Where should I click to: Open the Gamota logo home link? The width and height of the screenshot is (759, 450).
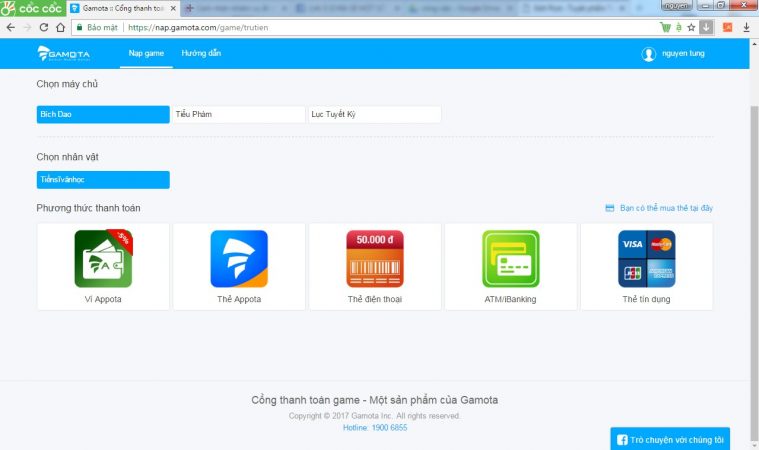coord(63,53)
